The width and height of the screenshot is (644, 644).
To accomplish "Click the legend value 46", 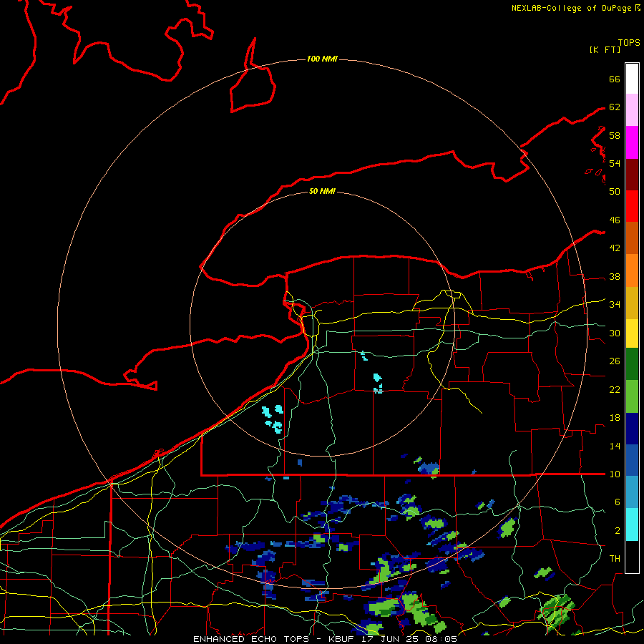I will pyautogui.click(x=615, y=220).
